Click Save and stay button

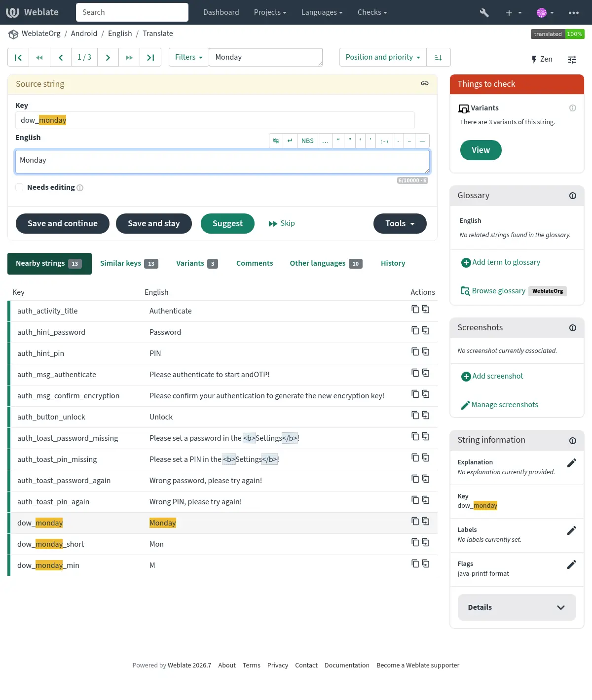pos(154,223)
